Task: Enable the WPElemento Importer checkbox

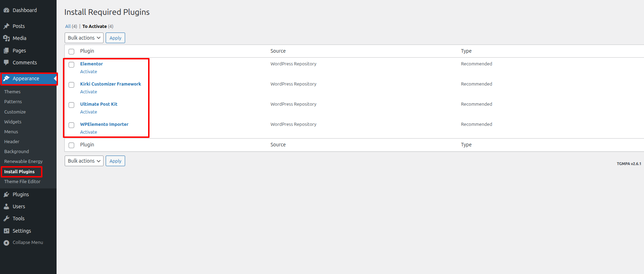Action: (71, 125)
